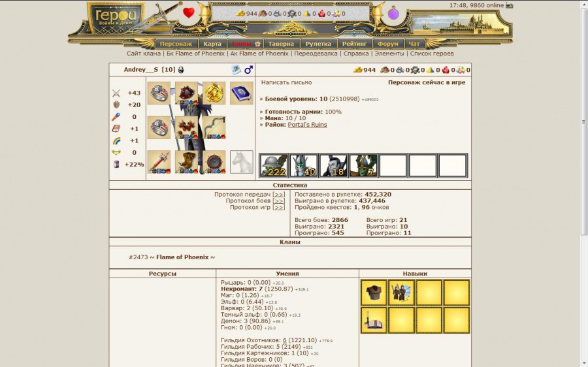Open the Форум menu

(x=388, y=44)
